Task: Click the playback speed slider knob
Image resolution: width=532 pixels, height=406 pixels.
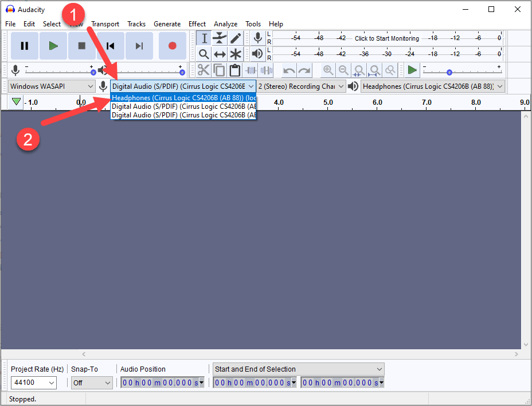Action: (x=449, y=73)
